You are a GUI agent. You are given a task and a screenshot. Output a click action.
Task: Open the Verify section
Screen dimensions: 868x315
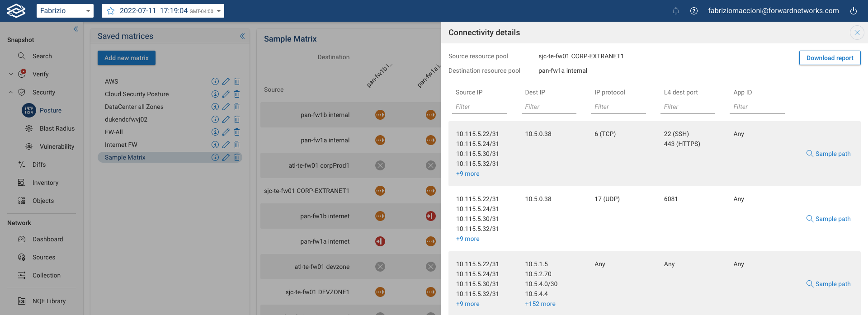coord(40,74)
